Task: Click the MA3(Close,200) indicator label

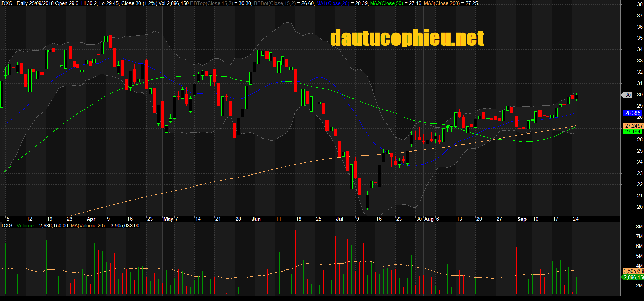Action: click(442, 3)
